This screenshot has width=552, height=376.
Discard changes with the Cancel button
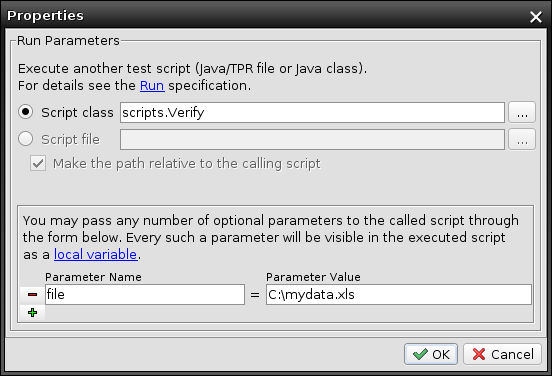coord(502,354)
